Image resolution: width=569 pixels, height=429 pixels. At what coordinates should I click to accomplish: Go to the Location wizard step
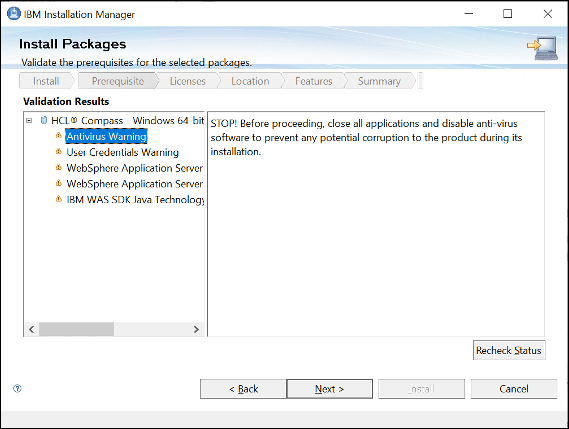coord(250,81)
